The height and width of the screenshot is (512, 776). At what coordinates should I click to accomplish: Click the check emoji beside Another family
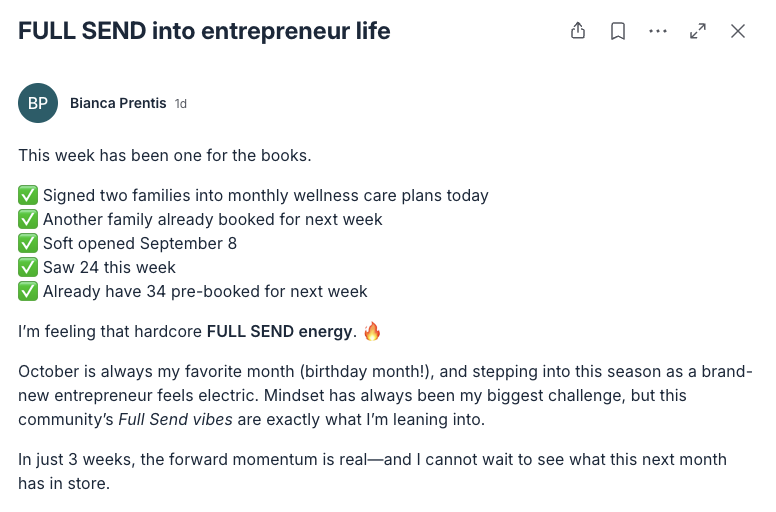(28, 219)
